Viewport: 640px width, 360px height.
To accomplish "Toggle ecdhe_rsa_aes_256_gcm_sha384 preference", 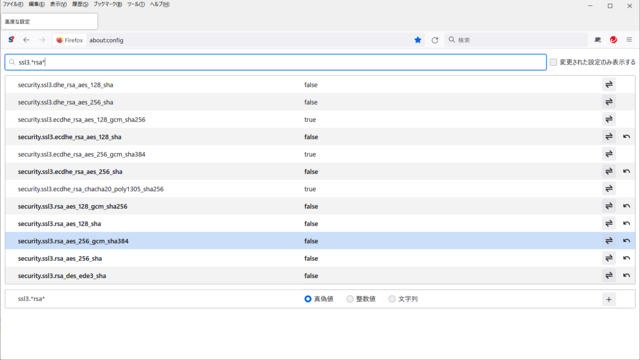I will coord(609,154).
